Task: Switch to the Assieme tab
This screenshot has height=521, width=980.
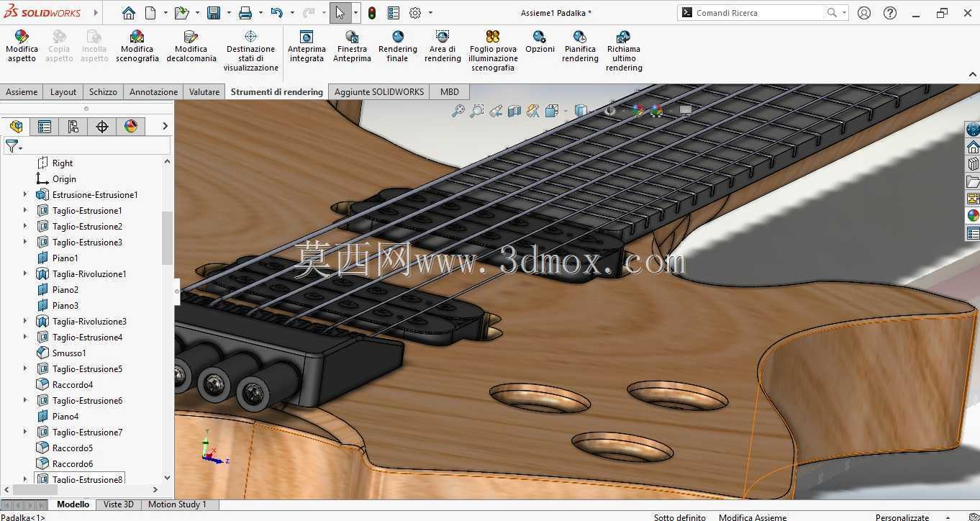Action: [22, 92]
